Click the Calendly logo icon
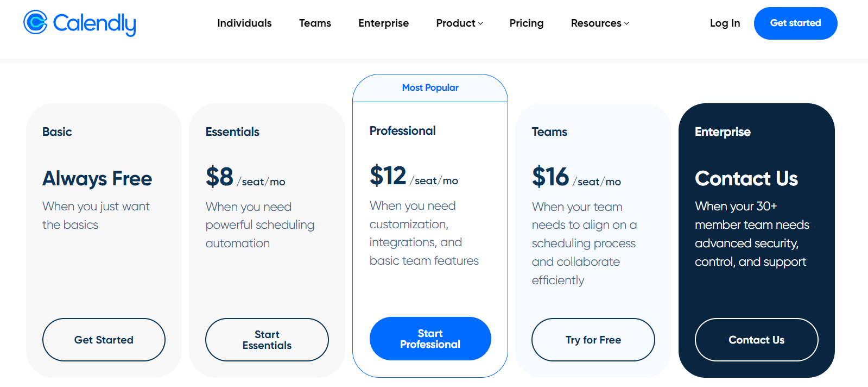This screenshot has width=868, height=387. 36,22
